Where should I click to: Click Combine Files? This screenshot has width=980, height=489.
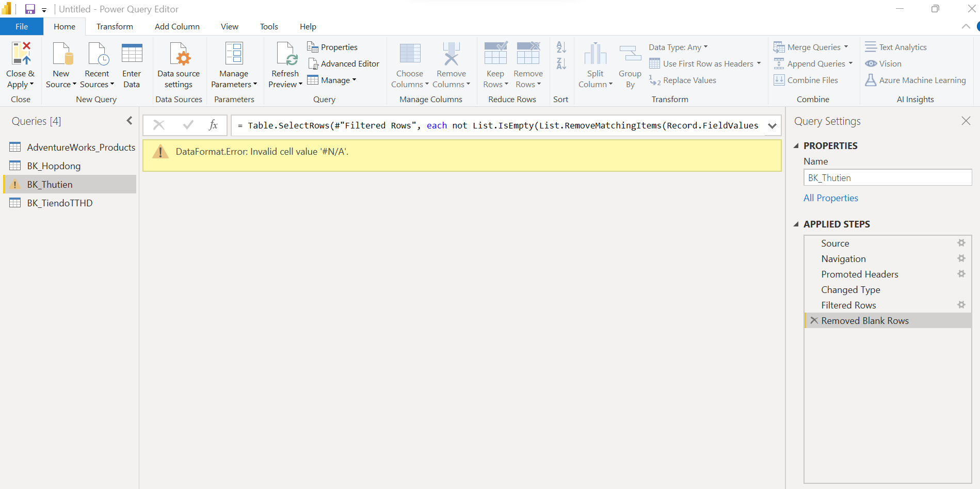click(x=806, y=80)
